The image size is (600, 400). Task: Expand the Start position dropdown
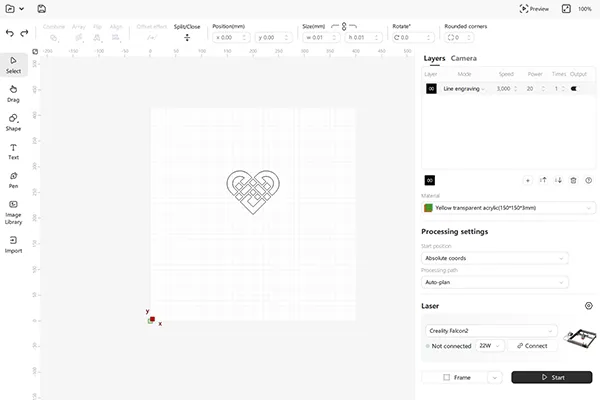tap(494, 258)
